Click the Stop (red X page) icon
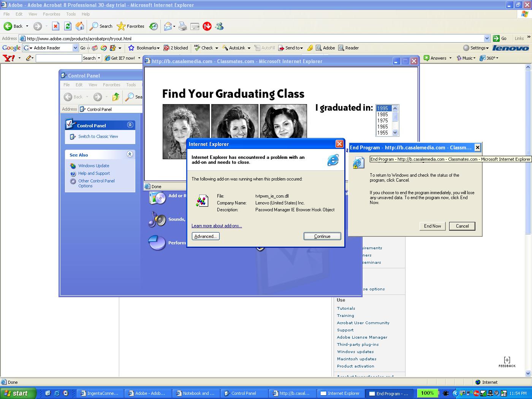The height and width of the screenshot is (399, 532). (55, 26)
